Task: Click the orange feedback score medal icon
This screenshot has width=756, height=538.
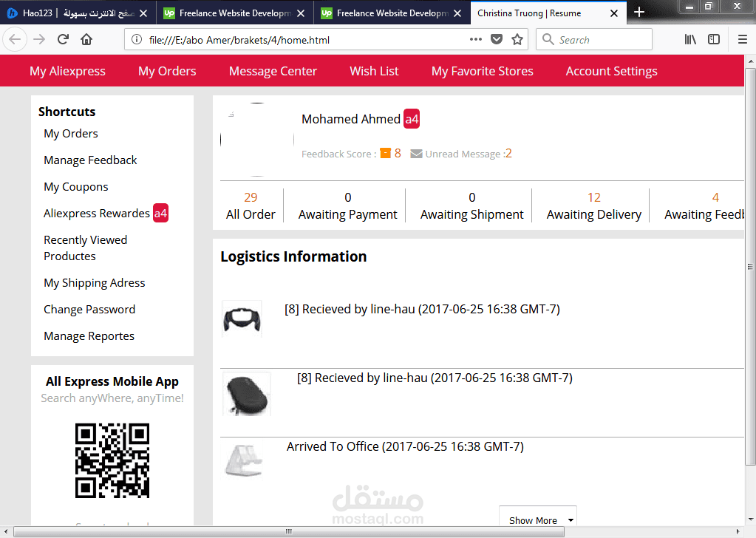Action: click(385, 153)
